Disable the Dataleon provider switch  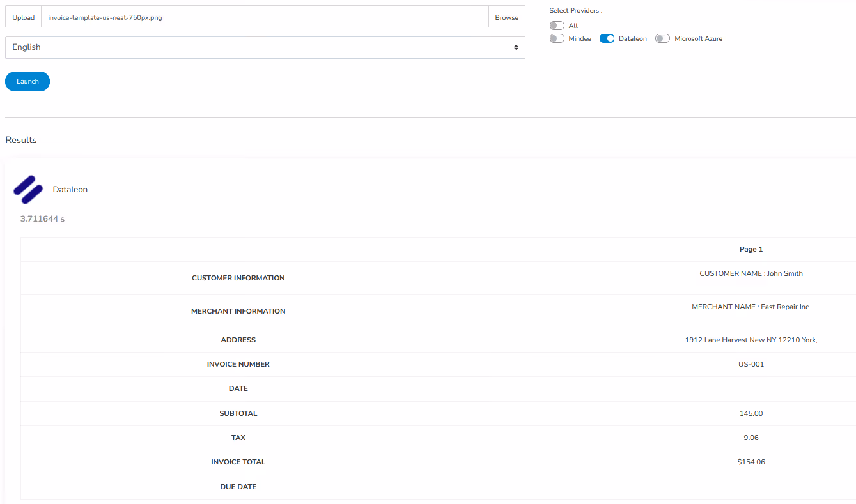(607, 38)
